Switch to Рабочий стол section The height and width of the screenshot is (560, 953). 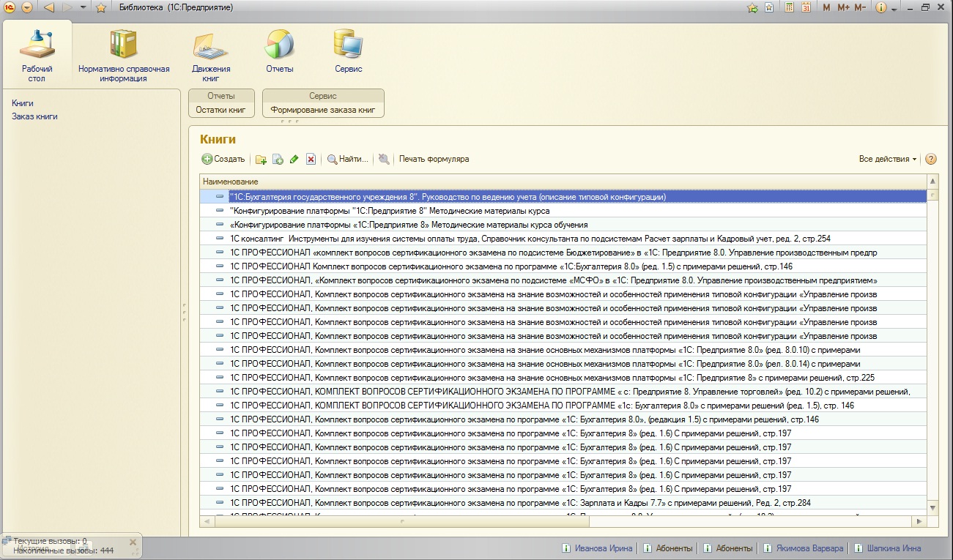click(37, 55)
